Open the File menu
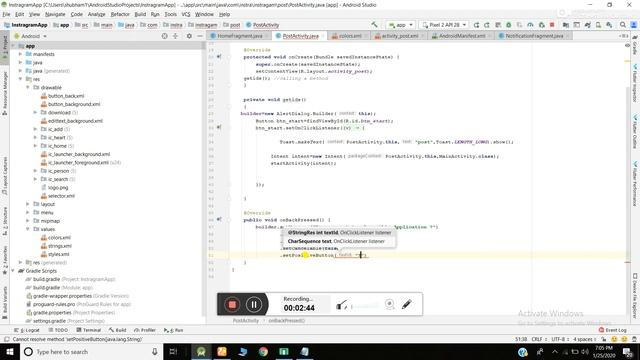The image size is (640, 360). (7, 14)
